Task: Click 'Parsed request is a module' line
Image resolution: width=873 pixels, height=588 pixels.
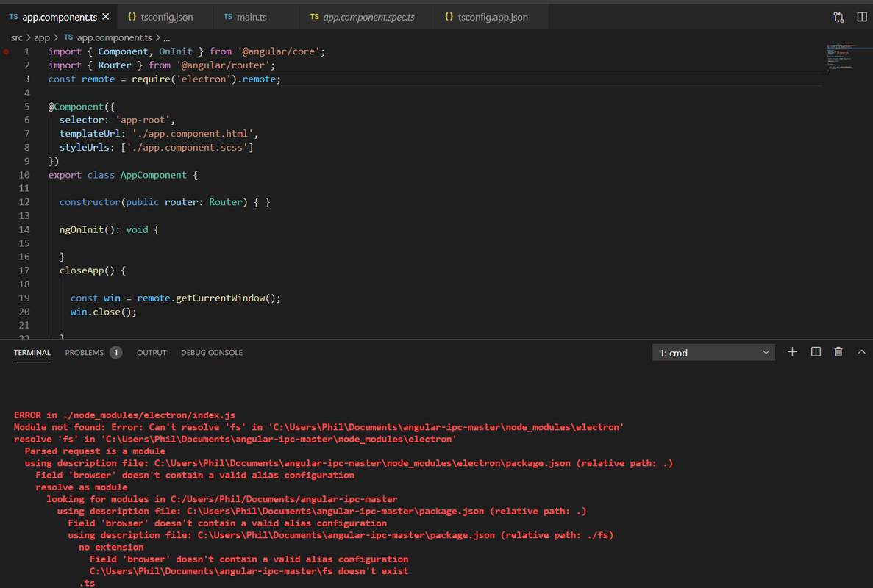Action: (x=95, y=451)
